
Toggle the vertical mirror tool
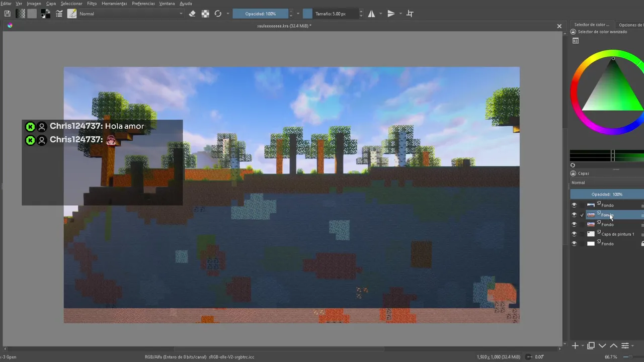pos(391,14)
